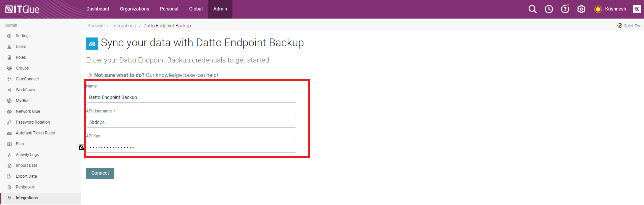Click the recent history clock icon

coord(549,9)
